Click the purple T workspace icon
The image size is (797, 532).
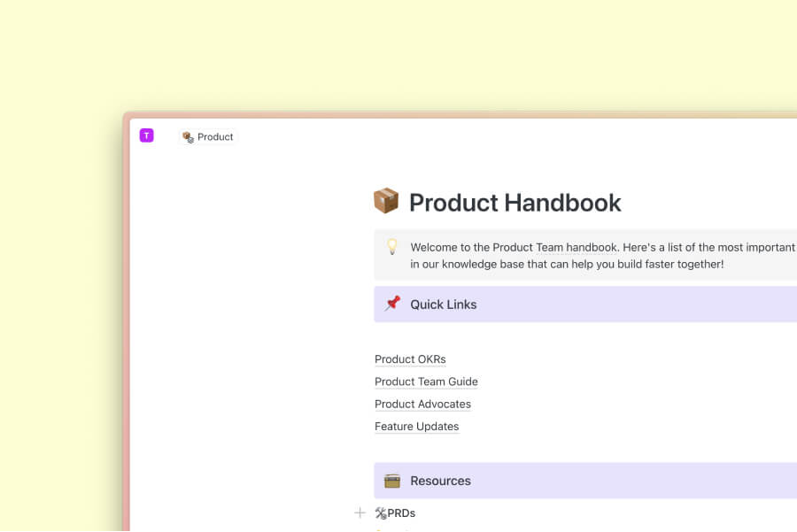pyautogui.click(x=146, y=135)
